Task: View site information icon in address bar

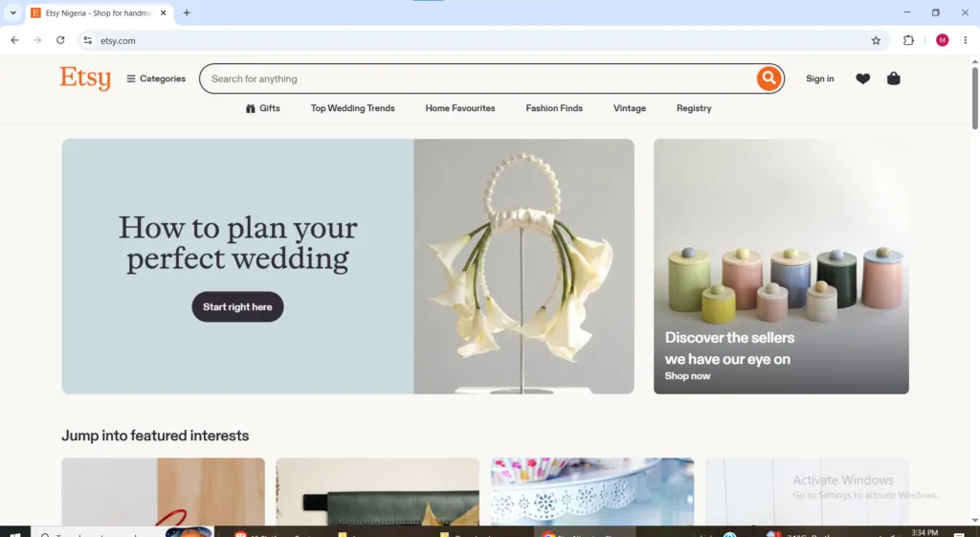Action: (x=87, y=40)
